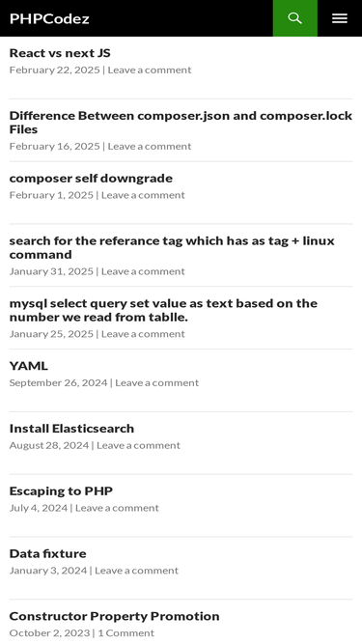Go to PHPCodez site title

tap(49, 18)
